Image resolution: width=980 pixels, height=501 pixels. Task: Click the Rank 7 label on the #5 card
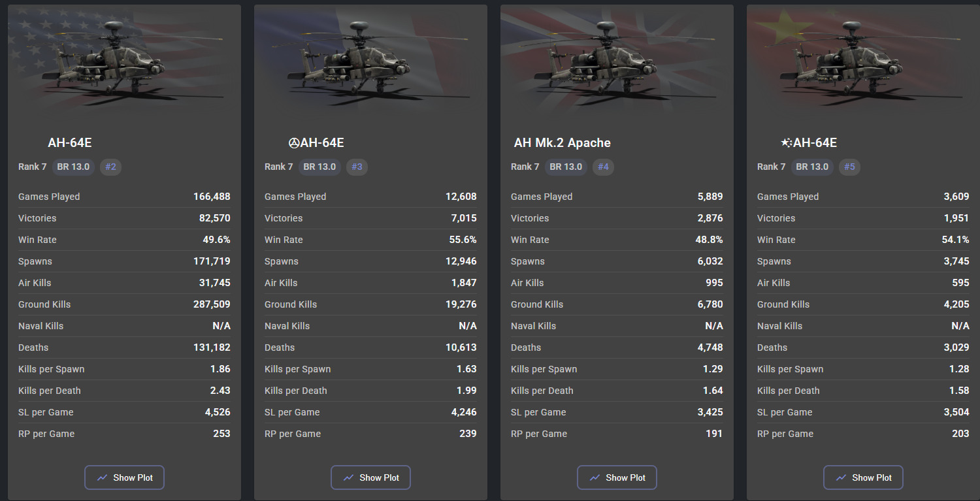point(772,167)
